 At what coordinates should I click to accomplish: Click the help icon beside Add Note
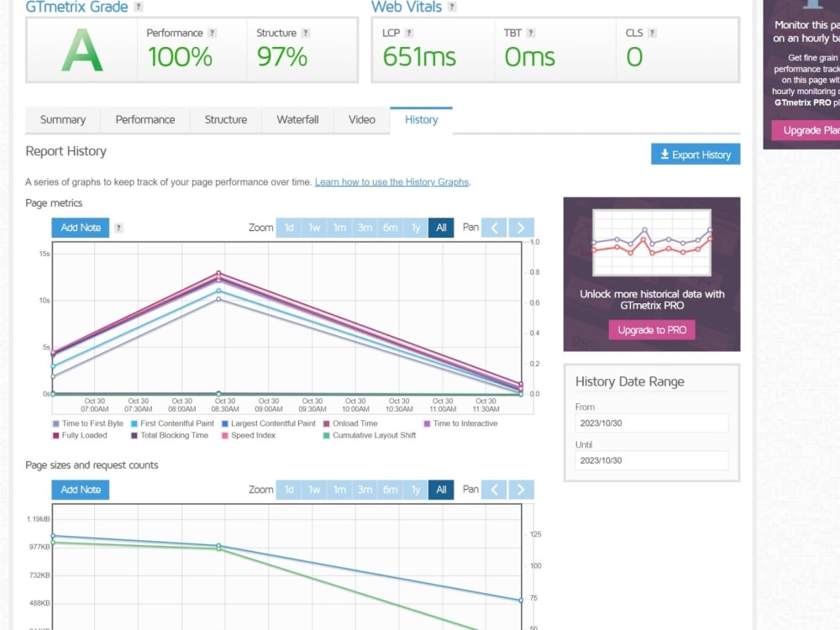coord(119,227)
